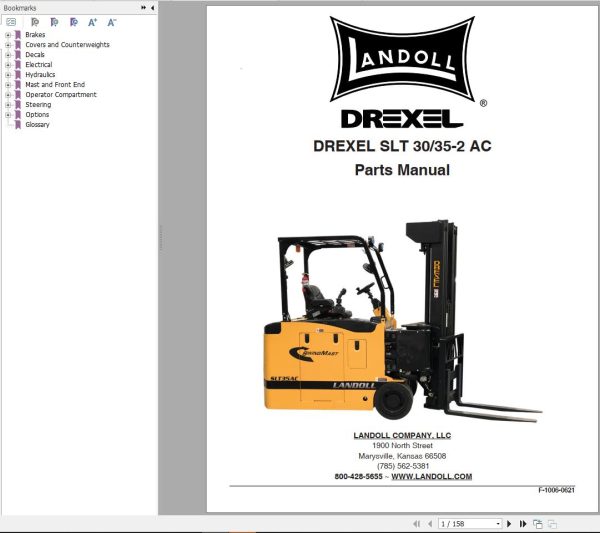The height and width of the screenshot is (533, 600).
Task: Click the purple ribbon icon beside Covers and Counterweights
Action: pos(18,45)
